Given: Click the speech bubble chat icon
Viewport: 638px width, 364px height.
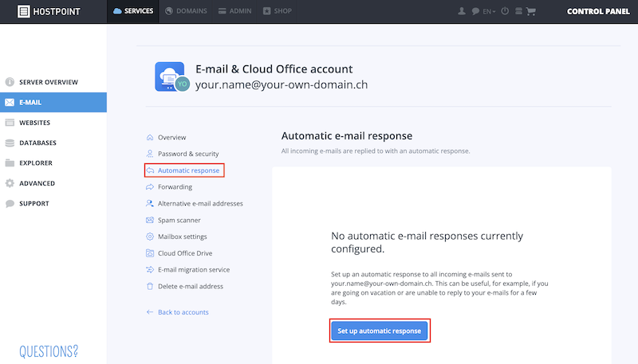Looking at the screenshot, I should [475, 11].
